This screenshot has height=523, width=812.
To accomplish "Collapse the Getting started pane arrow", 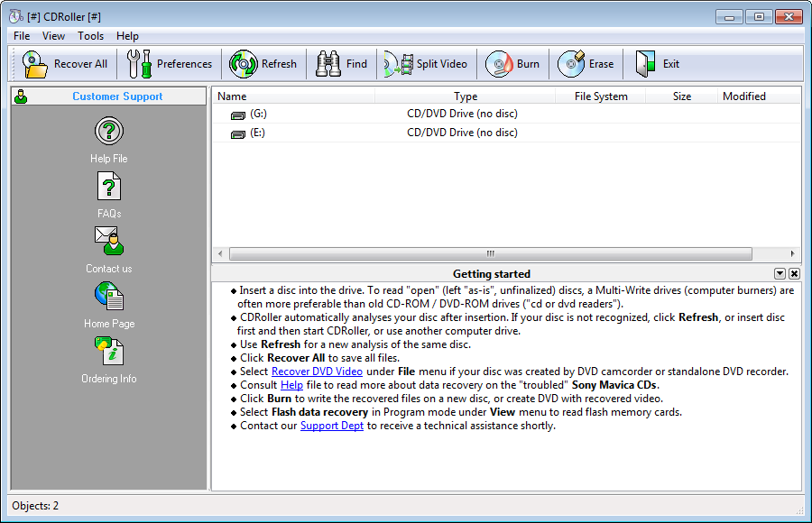I will click(x=780, y=273).
